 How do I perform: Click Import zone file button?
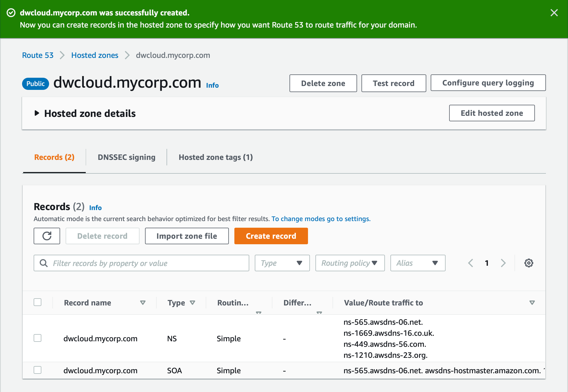pyautogui.click(x=187, y=236)
